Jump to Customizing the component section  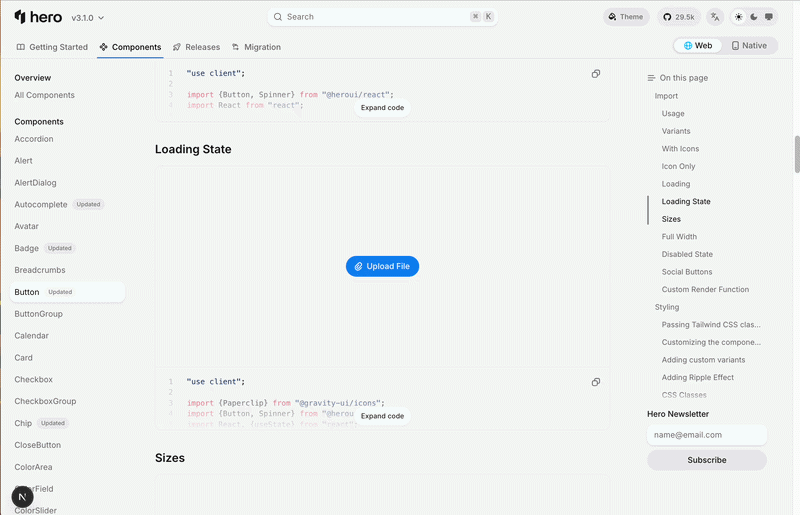tap(711, 342)
